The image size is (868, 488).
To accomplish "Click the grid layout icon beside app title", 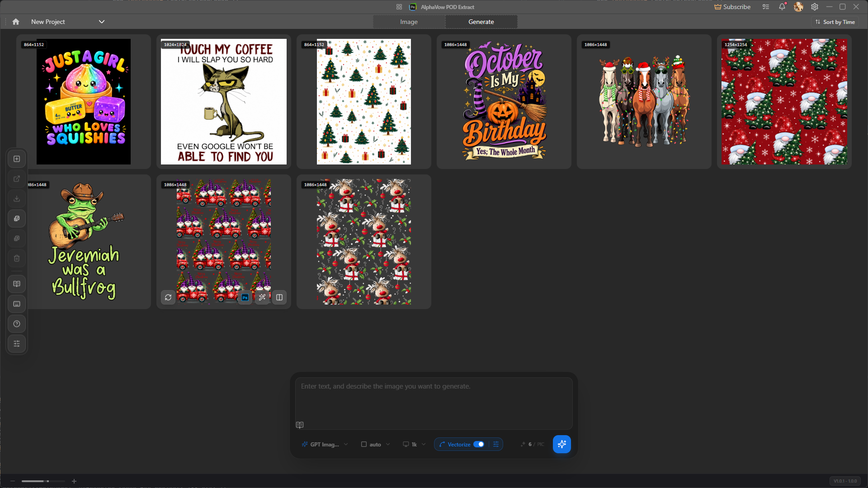I will coord(399,7).
